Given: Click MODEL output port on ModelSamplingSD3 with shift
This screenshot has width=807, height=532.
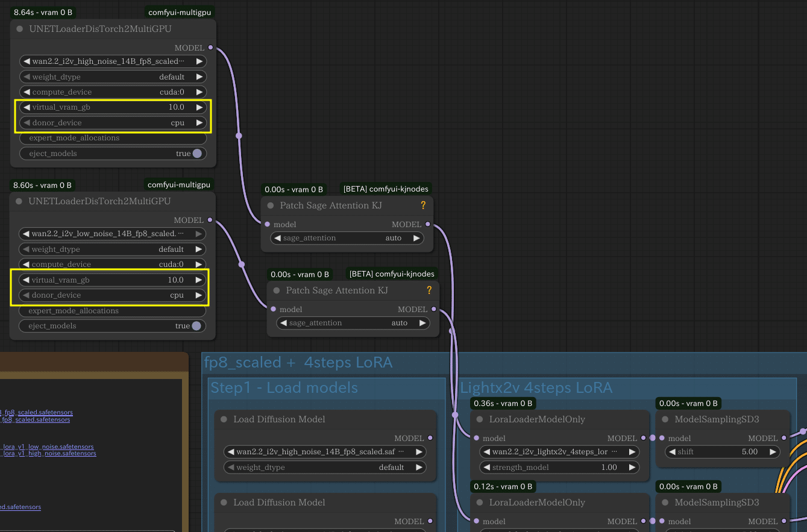Looking at the screenshot, I should 784,438.
